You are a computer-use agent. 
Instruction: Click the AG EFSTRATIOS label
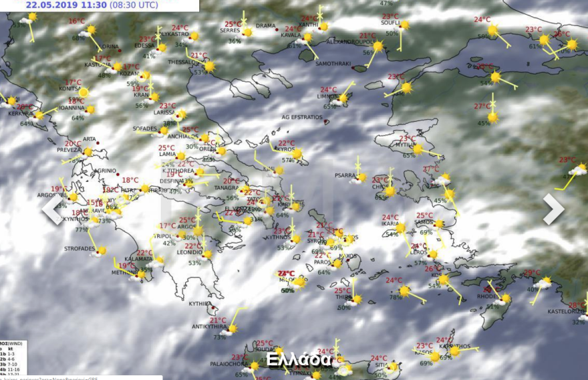pos(302,117)
